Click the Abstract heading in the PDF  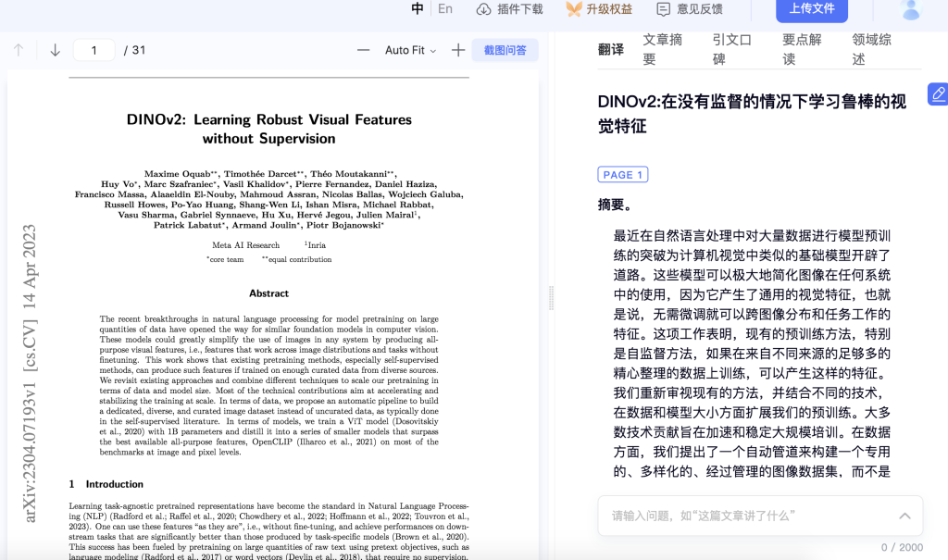tap(268, 293)
